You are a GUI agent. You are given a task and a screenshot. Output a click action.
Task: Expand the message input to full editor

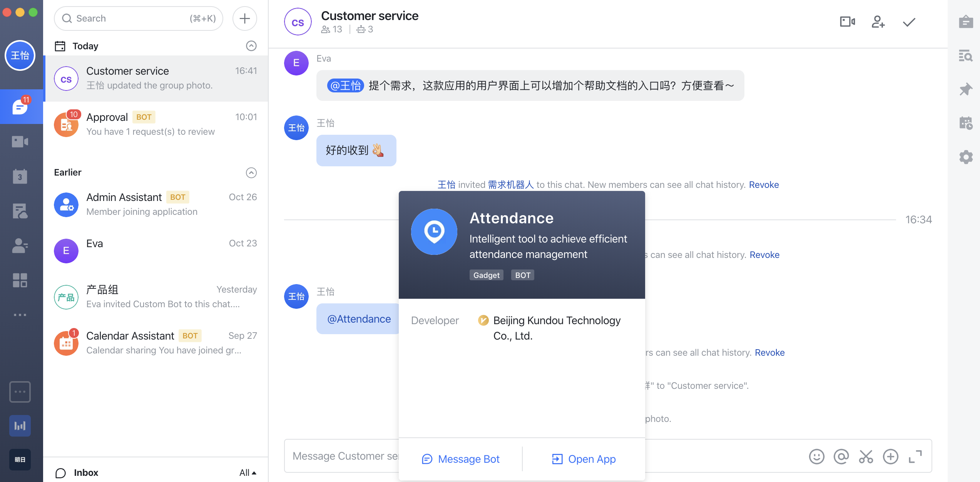pyautogui.click(x=915, y=457)
